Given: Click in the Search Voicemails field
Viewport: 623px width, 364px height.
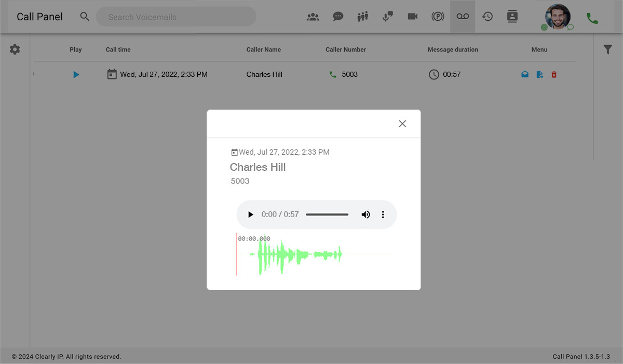Looking at the screenshot, I should pyautogui.click(x=177, y=17).
